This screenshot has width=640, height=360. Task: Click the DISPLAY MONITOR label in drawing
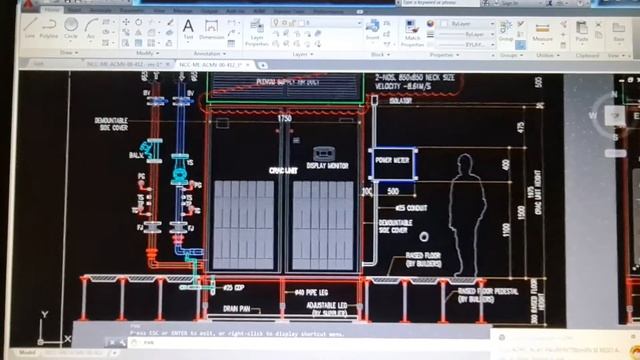point(327,166)
